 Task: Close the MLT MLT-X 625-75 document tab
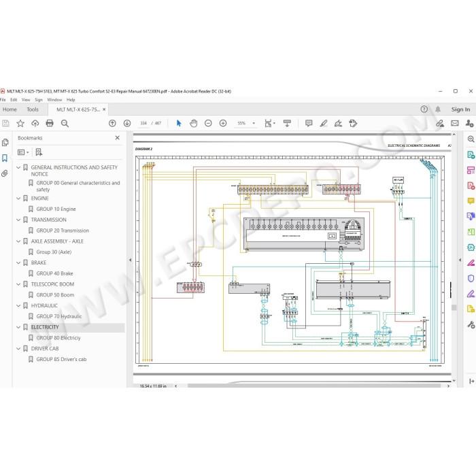coord(104,109)
